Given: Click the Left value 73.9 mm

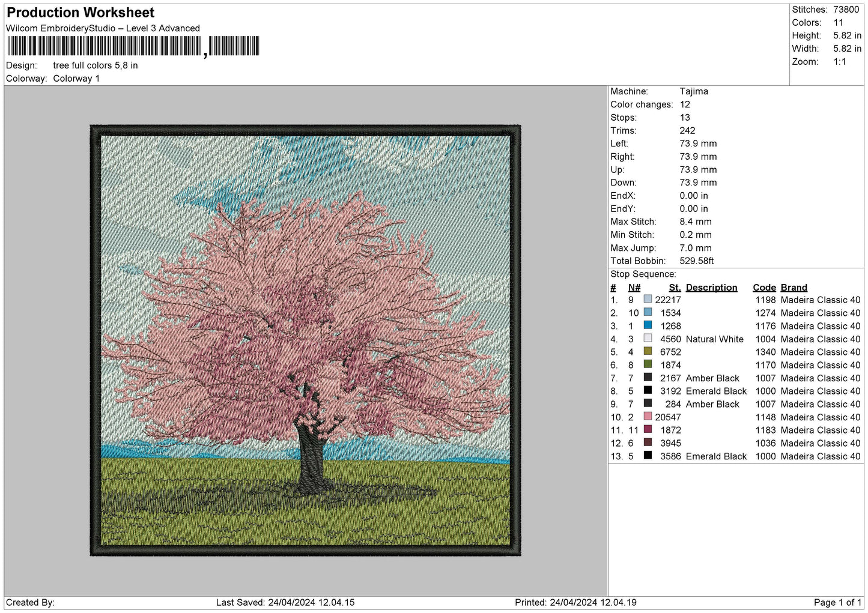Looking at the screenshot, I should pyautogui.click(x=699, y=143).
